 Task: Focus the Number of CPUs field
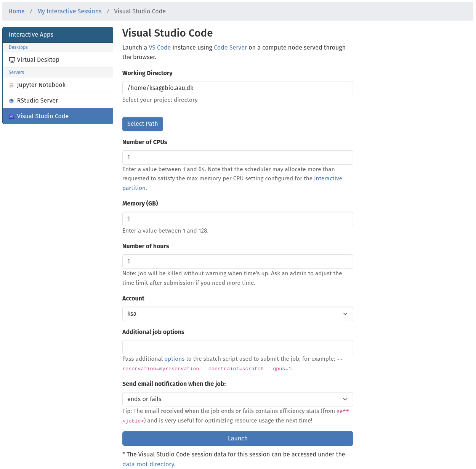(x=238, y=157)
